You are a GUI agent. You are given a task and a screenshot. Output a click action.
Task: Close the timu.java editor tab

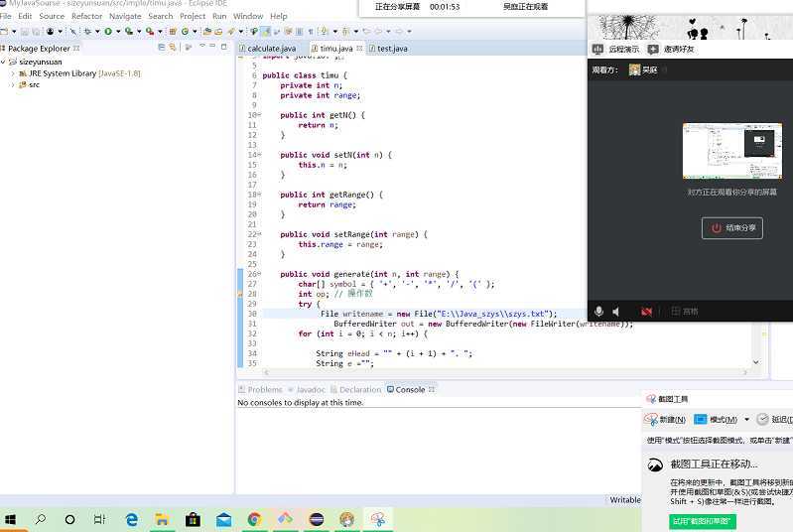pos(359,48)
